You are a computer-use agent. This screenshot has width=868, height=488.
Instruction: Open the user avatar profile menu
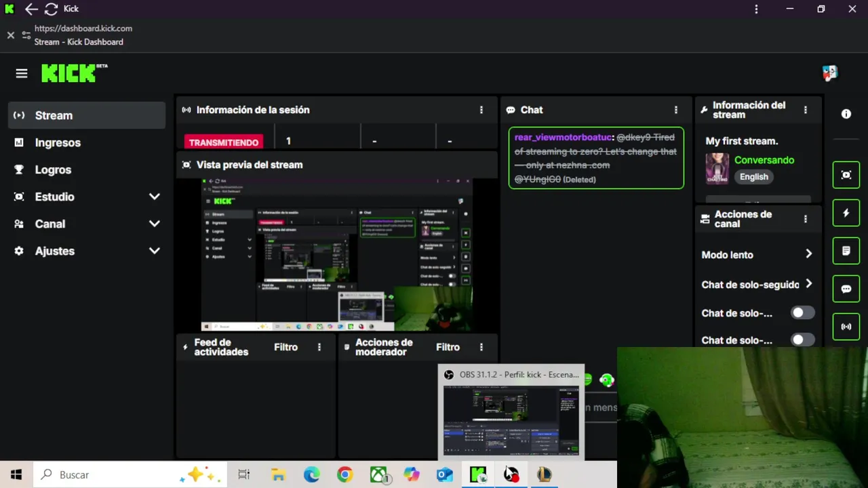(x=829, y=73)
